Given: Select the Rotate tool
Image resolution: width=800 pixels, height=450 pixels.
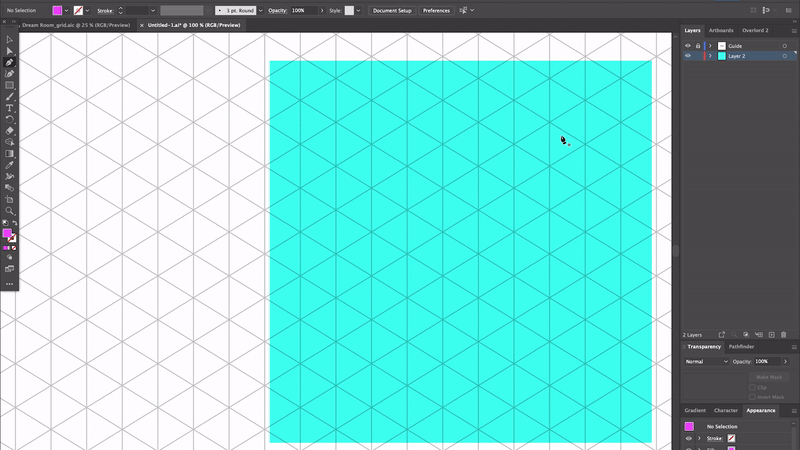Looking at the screenshot, I should click(9, 119).
